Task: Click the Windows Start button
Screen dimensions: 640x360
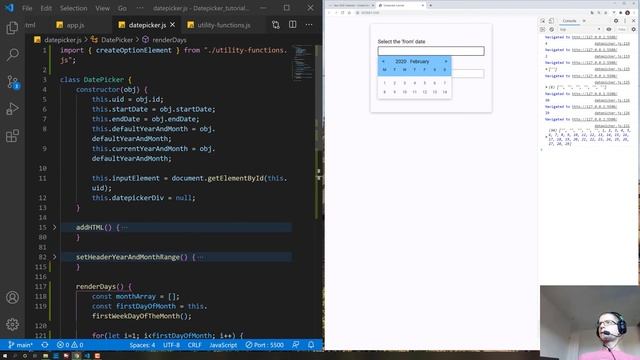Action: (x=5, y=356)
